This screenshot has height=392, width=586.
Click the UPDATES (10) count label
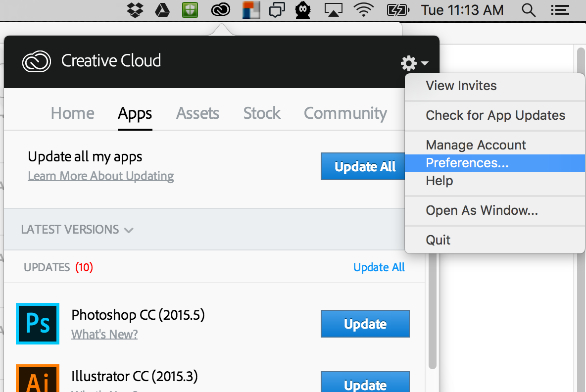pos(58,267)
